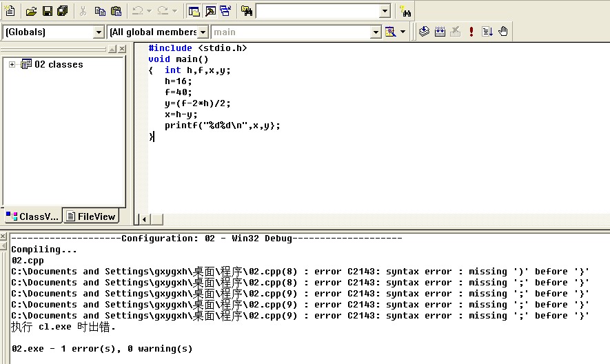The width and height of the screenshot is (610, 364).
Task: Switch to the FileView tab
Action: 91,216
